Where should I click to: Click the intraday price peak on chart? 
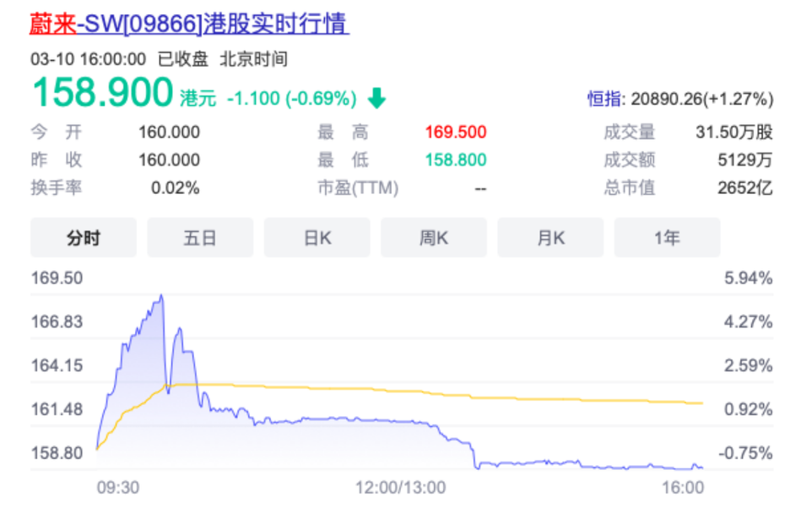click(161, 296)
